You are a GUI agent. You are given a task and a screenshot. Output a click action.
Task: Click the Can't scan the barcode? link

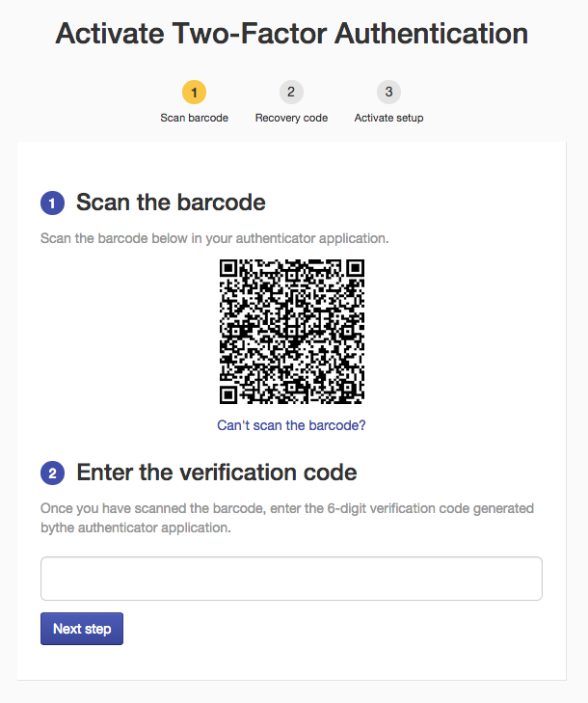pos(291,425)
